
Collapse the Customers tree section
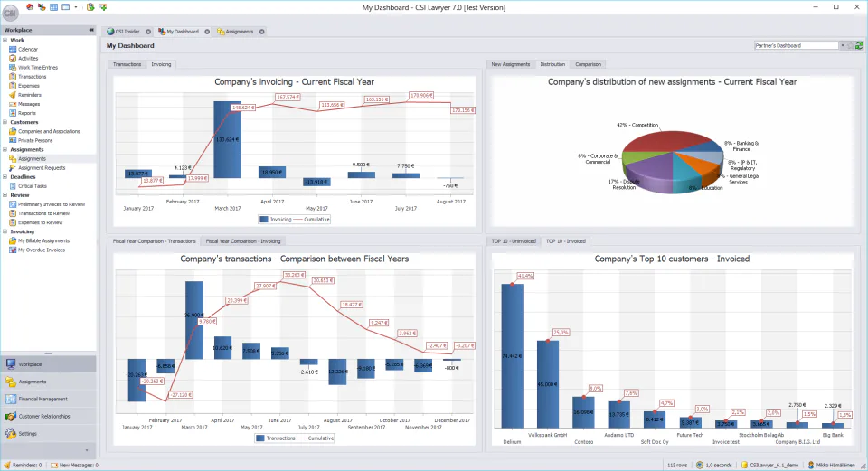[5, 122]
